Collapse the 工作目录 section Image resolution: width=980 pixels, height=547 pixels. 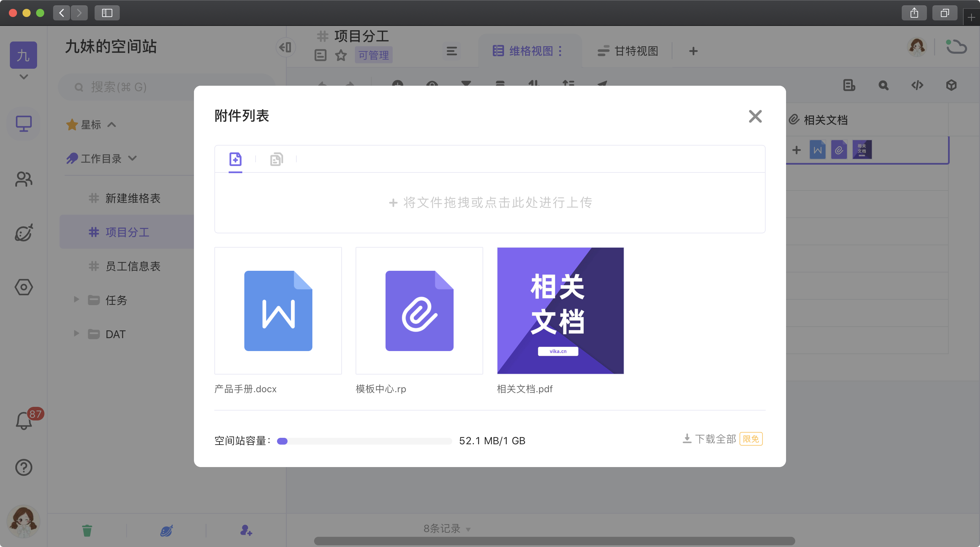click(x=132, y=158)
